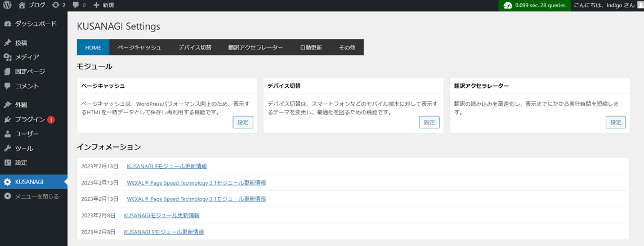The image size is (644, 246).
Task: Switch to the ページキャッシュ tab
Action: (x=139, y=47)
